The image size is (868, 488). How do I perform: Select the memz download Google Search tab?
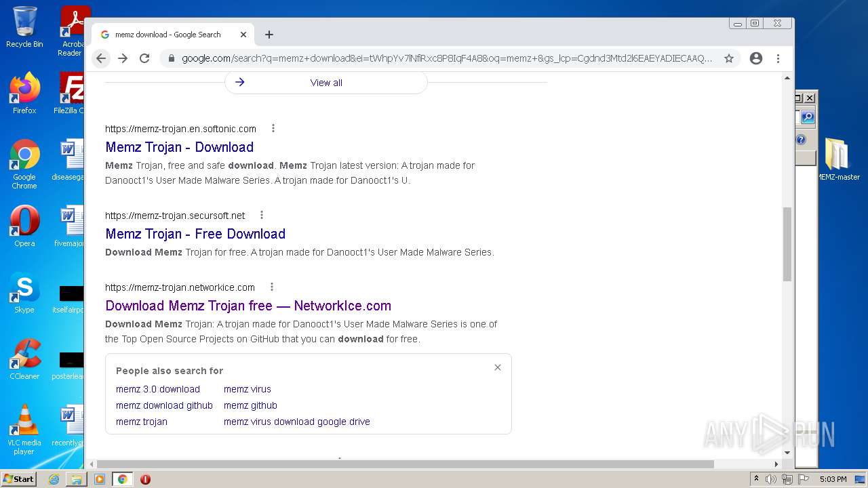click(174, 35)
